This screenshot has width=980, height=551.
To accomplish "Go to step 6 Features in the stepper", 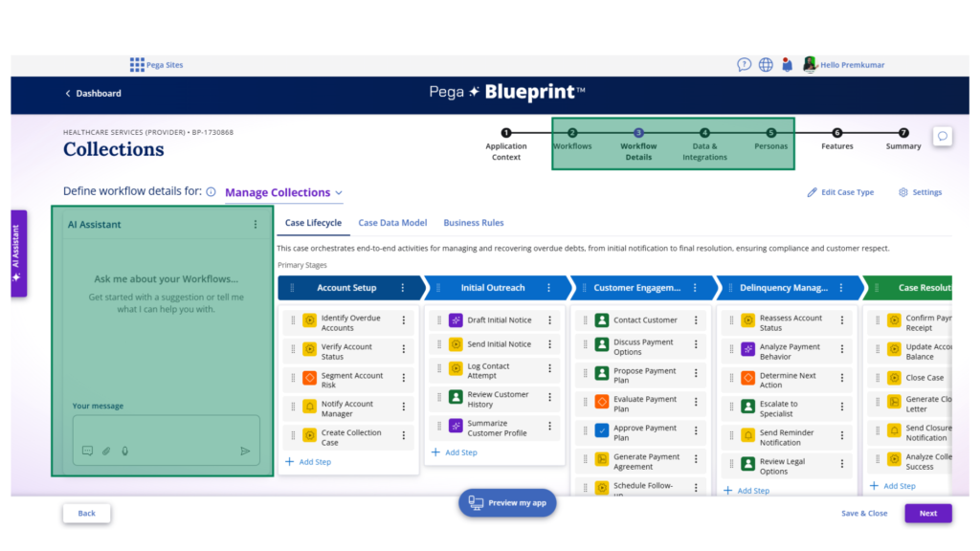I will (x=836, y=134).
